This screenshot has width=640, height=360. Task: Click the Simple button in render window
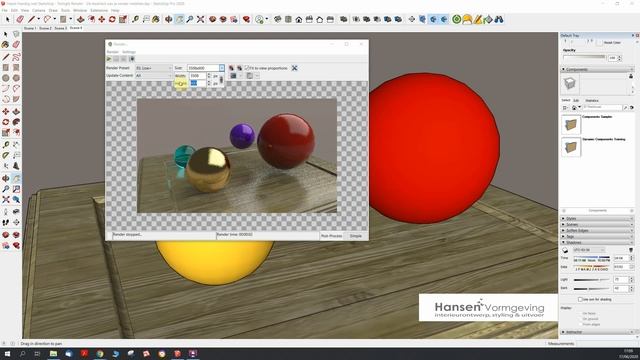(x=356, y=236)
